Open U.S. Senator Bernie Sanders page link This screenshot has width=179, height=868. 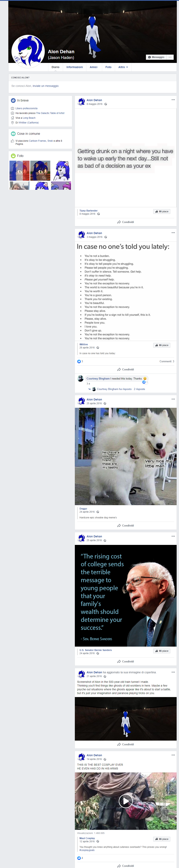[x=95, y=650]
